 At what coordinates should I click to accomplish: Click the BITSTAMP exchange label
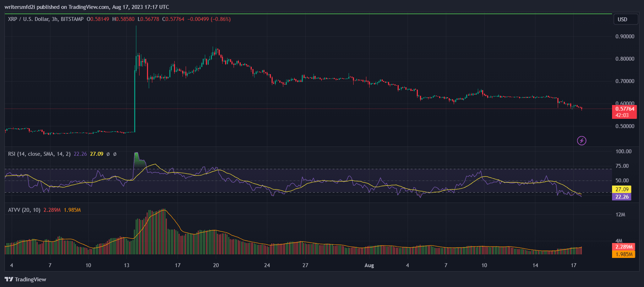(72, 19)
